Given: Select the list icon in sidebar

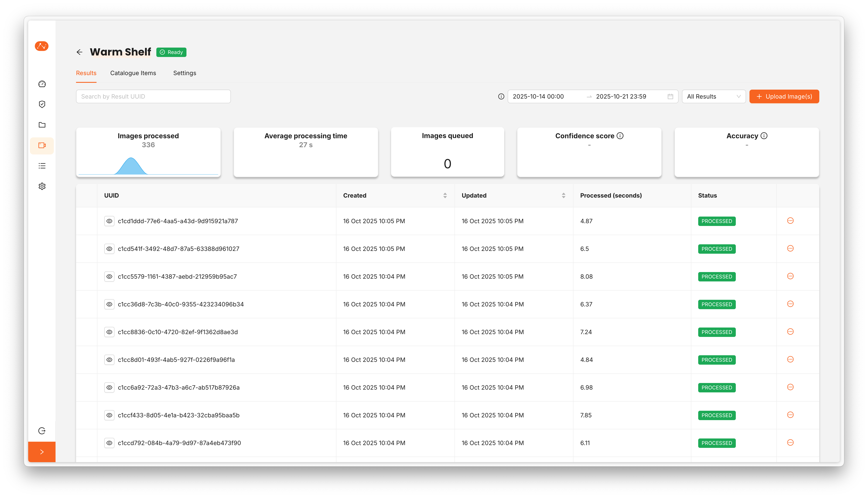Looking at the screenshot, I should point(42,166).
